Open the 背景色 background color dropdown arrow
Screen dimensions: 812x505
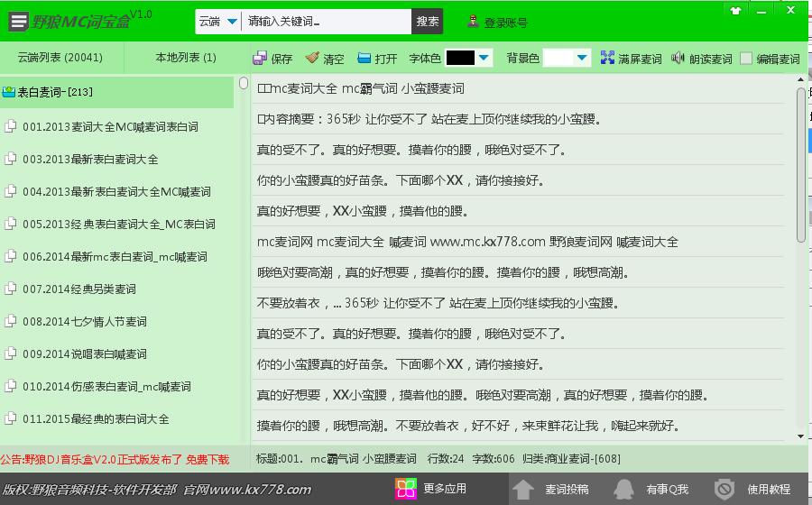[x=582, y=59]
